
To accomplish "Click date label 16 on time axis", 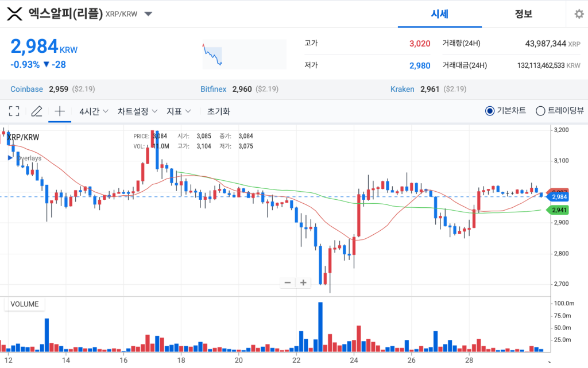I will tap(123, 361).
